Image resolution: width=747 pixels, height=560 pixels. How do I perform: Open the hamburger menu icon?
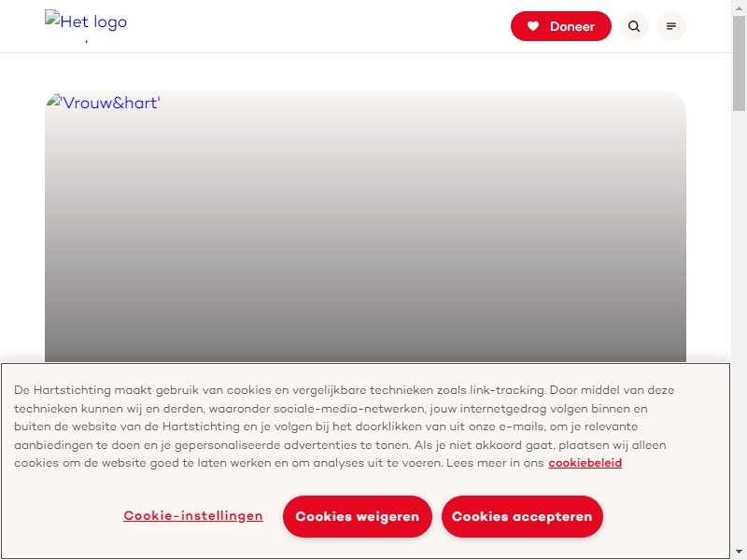pos(670,26)
